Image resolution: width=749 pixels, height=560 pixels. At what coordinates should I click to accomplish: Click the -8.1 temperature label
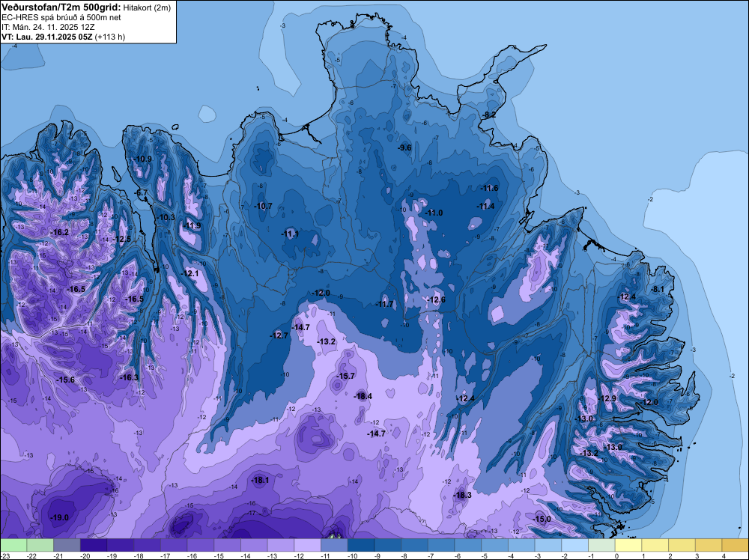658,289
